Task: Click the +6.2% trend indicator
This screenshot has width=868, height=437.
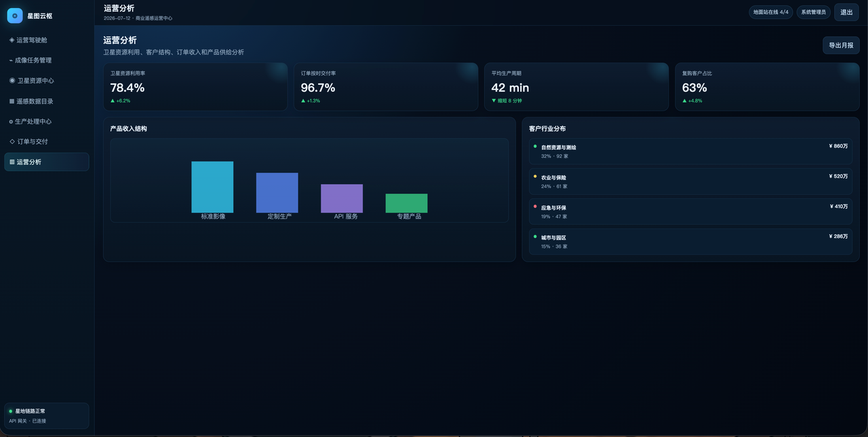Action: click(121, 100)
